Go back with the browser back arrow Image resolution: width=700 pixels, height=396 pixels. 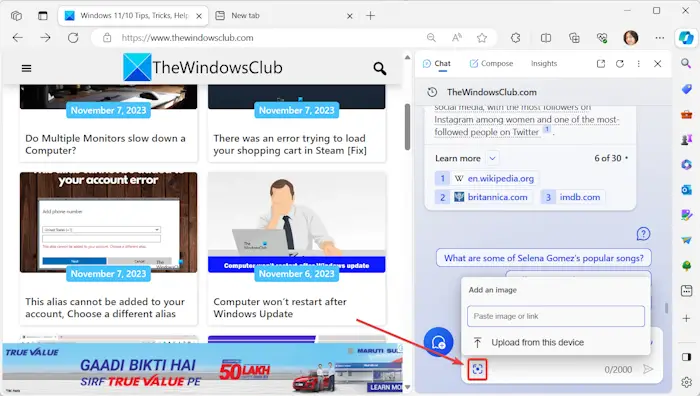point(18,38)
